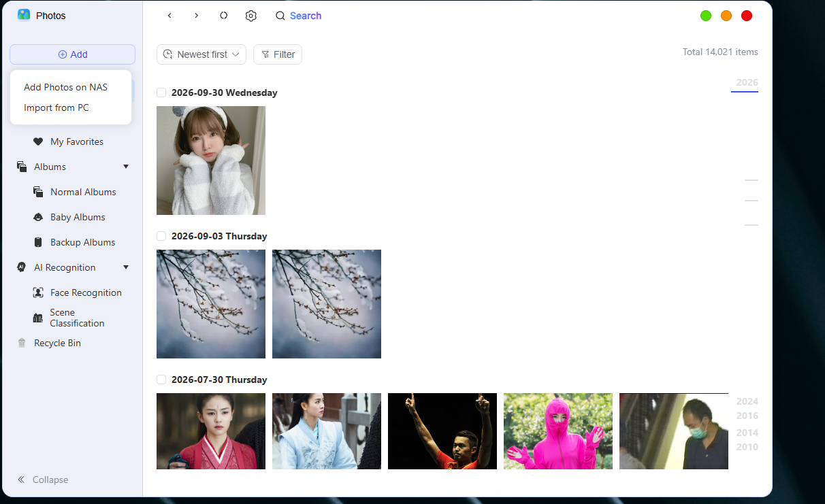This screenshot has width=825, height=504.
Task: Choose Import from PC
Action: (56, 107)
